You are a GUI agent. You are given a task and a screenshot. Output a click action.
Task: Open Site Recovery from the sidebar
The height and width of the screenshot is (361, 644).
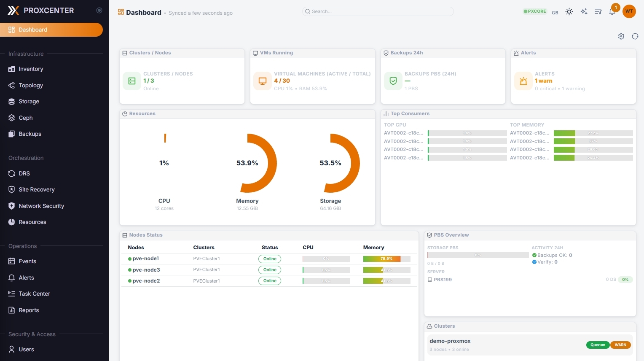click(37, 190)
